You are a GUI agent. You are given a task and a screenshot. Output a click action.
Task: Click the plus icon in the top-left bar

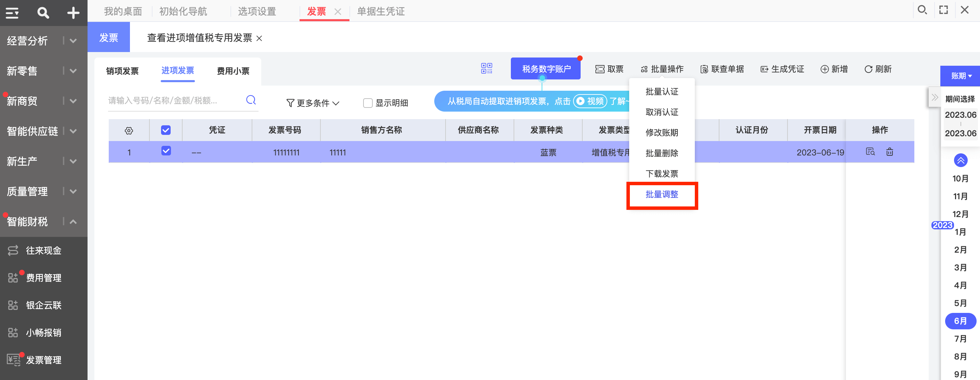click(73, 13)
